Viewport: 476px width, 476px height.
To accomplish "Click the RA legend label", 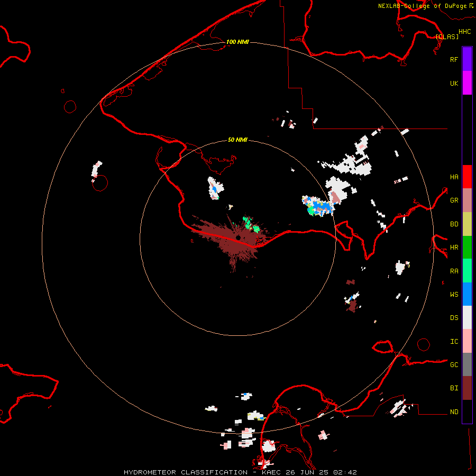I will point(454,271).
